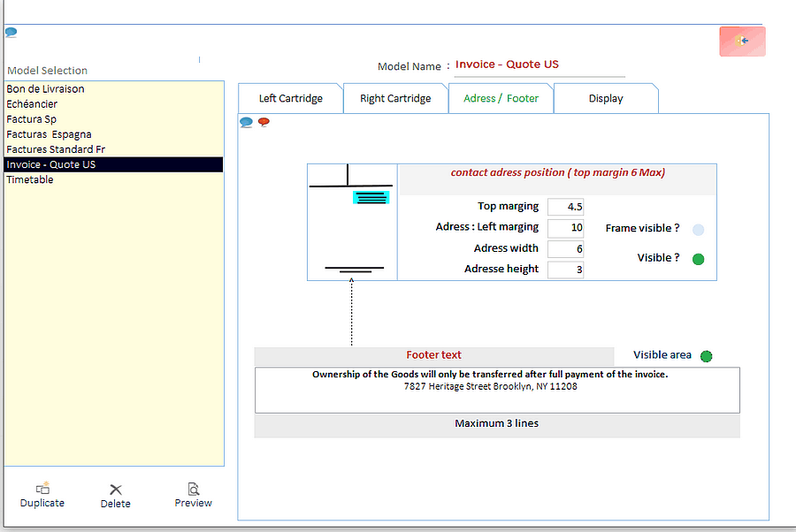Image resolution: width=796 pixels, height=532 pixels.
Task: Click the Duplicate label
Action: click(x=42, y=503)
